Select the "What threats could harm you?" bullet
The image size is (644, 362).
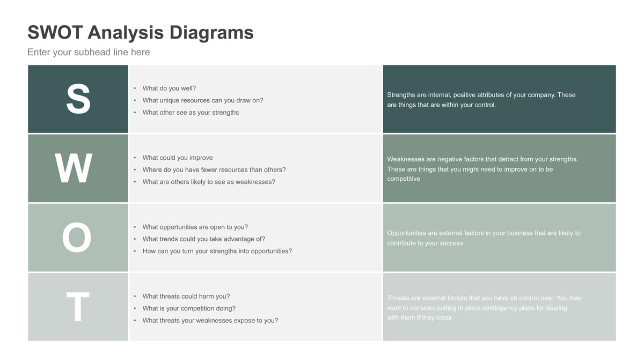(x=186, y=296)
